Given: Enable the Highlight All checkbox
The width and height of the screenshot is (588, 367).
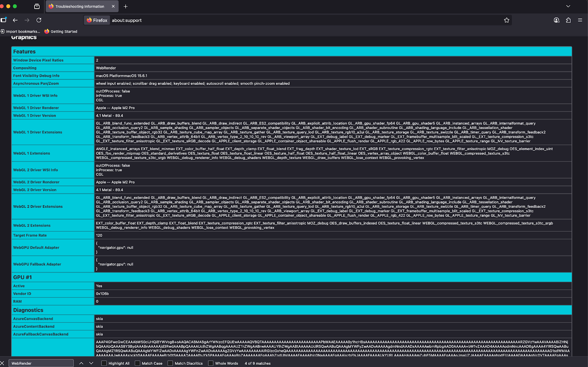Looking at the screenshot, I should click(104, 363).
